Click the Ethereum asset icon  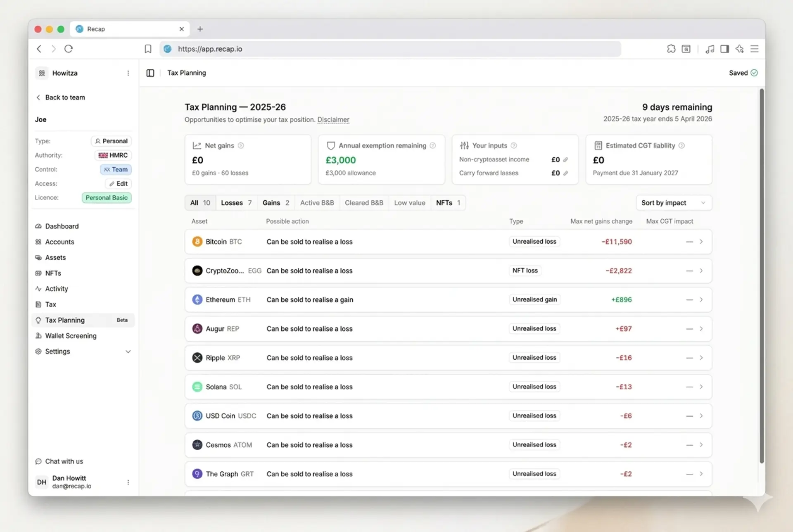pos(197,299)
